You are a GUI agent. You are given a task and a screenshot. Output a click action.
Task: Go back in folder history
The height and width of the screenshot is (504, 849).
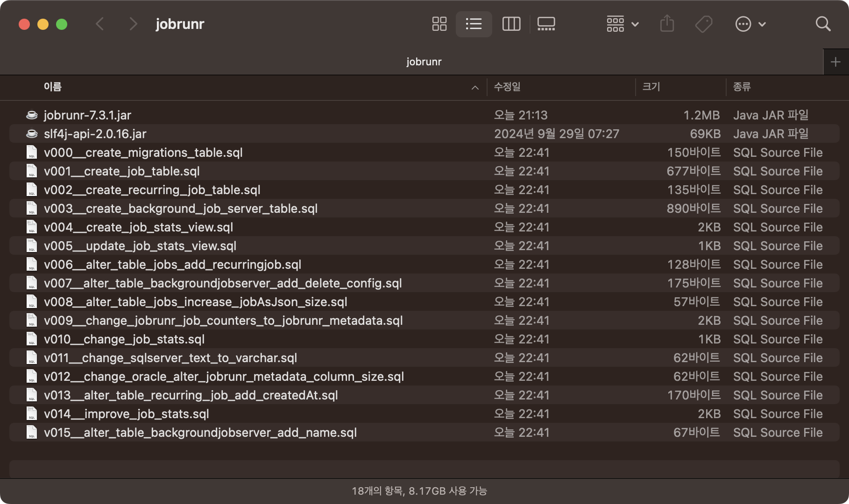pyautogui.click(x=99, y=24)
